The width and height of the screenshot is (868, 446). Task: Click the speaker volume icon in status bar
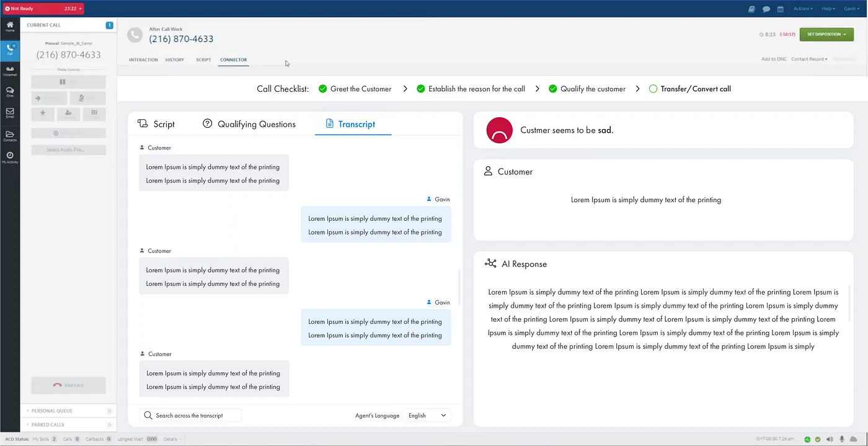[x=830, y=439]
